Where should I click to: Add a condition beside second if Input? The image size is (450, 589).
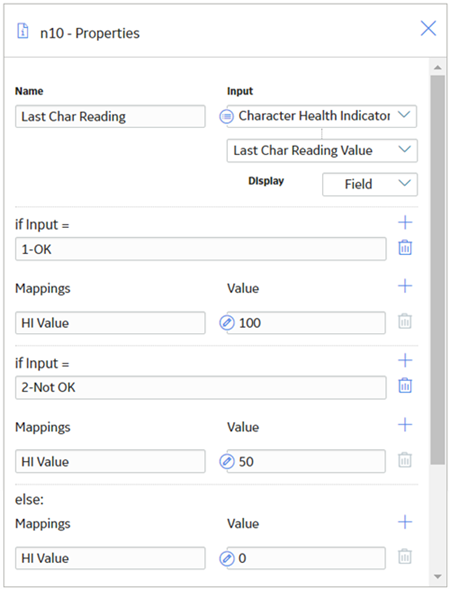point(405,361)
